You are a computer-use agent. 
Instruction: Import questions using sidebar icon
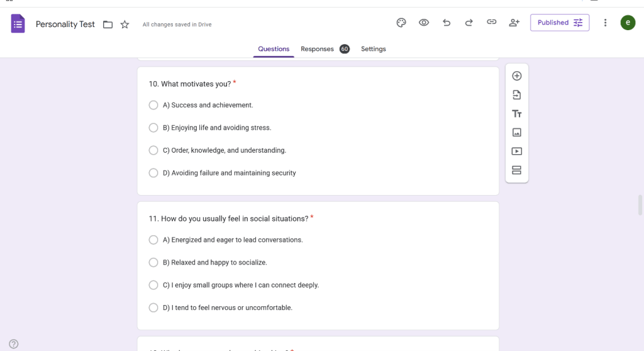517,95
